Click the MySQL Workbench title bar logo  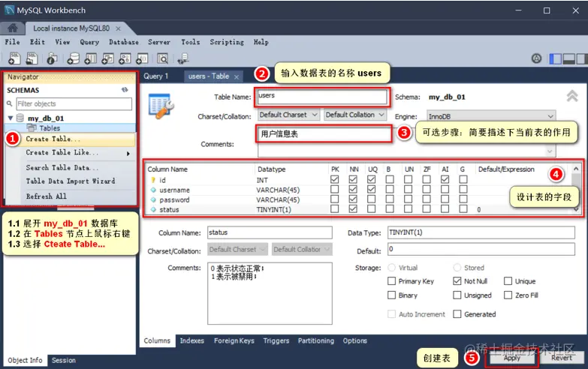9,10
